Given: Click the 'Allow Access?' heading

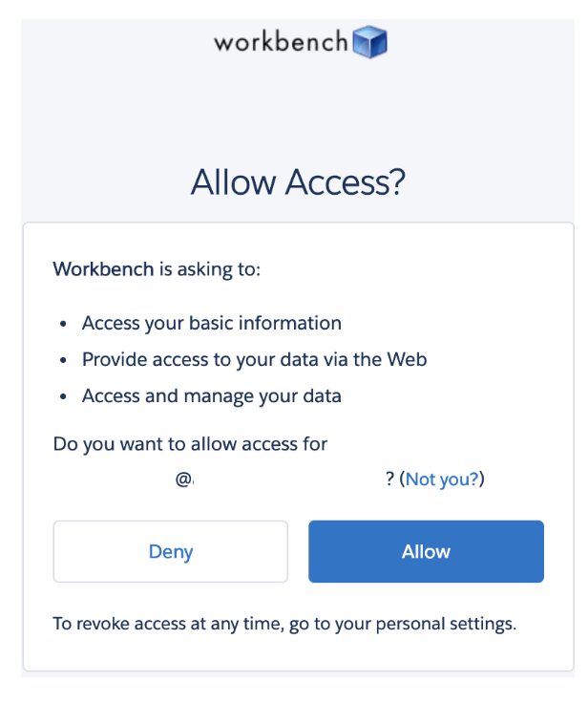Looking at the screenshot, I should click(298, 182).
